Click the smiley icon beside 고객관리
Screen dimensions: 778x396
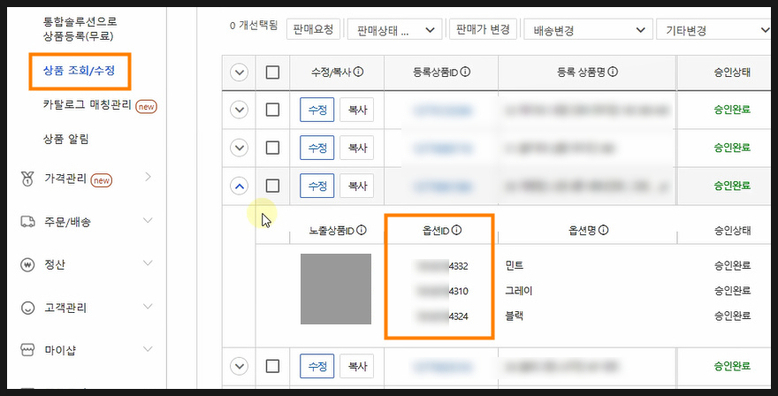point(27,308)
